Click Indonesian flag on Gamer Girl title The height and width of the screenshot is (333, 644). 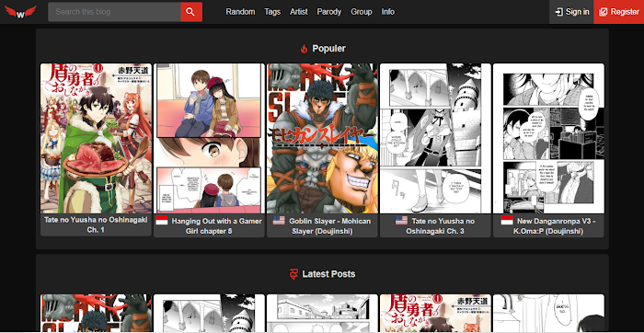162,221
